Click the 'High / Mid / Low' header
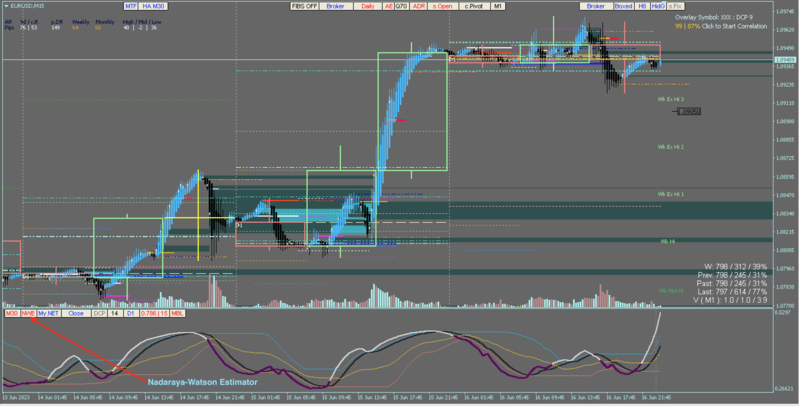 (142, 22)
